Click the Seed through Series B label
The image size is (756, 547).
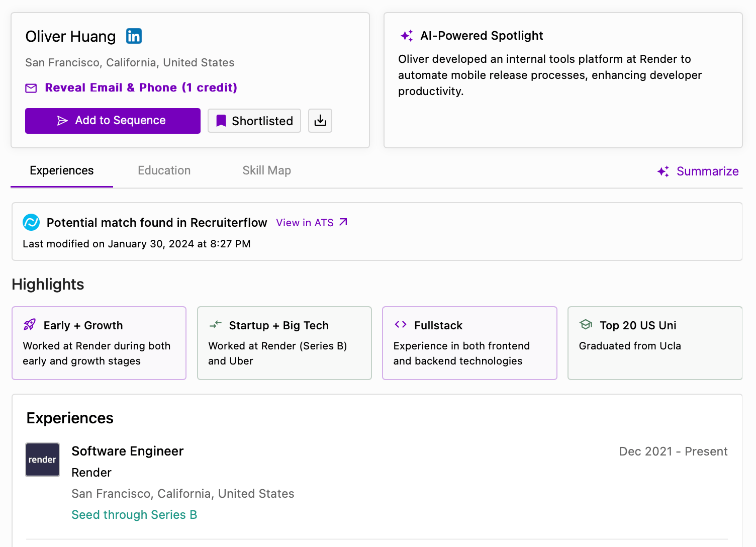(x=134, y=515)
